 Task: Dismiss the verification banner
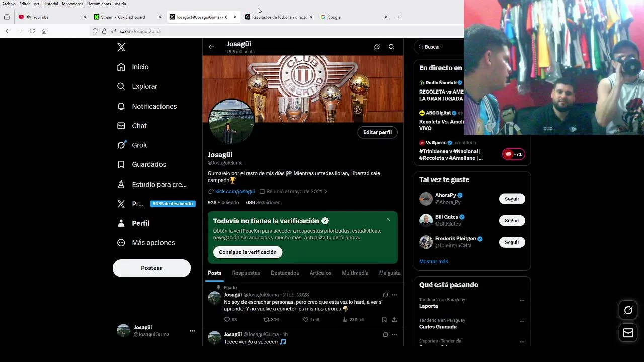(388, 219)
